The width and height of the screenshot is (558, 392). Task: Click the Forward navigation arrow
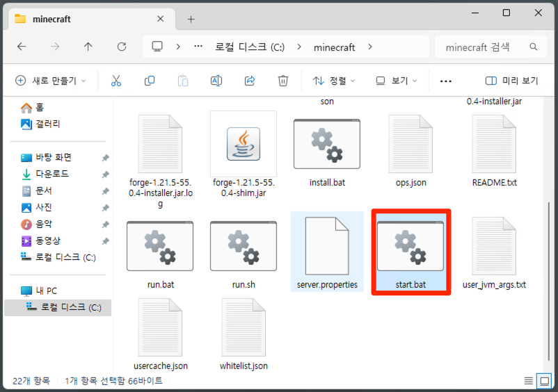coord(55,47)
